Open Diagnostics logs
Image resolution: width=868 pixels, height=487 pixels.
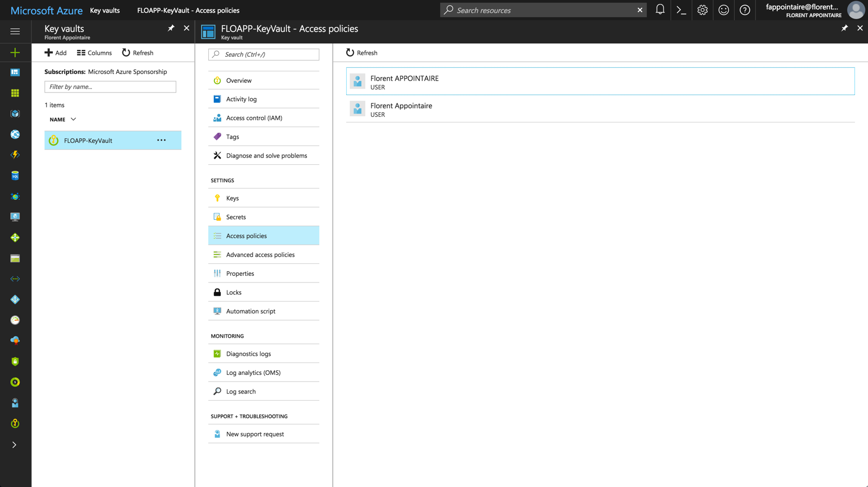point(263,354)
